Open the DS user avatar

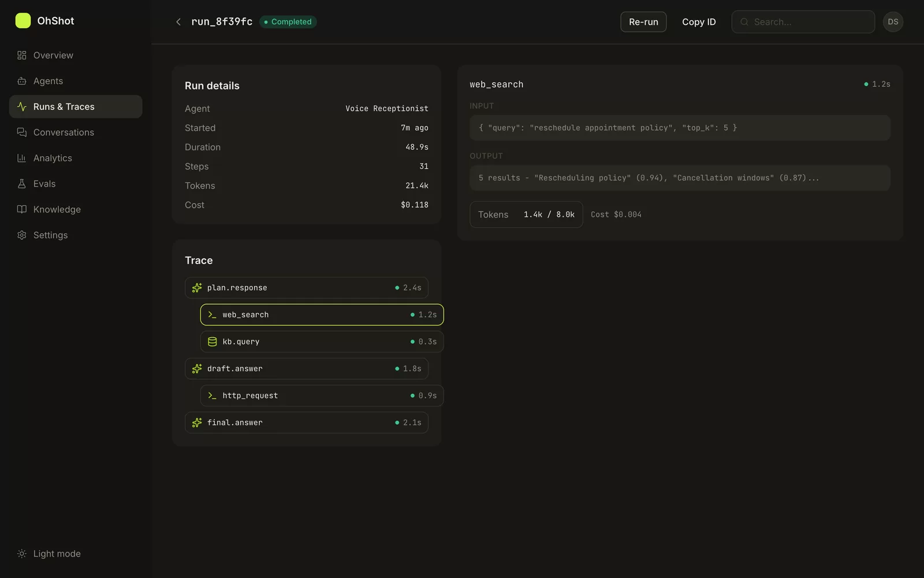click(893, 22)
